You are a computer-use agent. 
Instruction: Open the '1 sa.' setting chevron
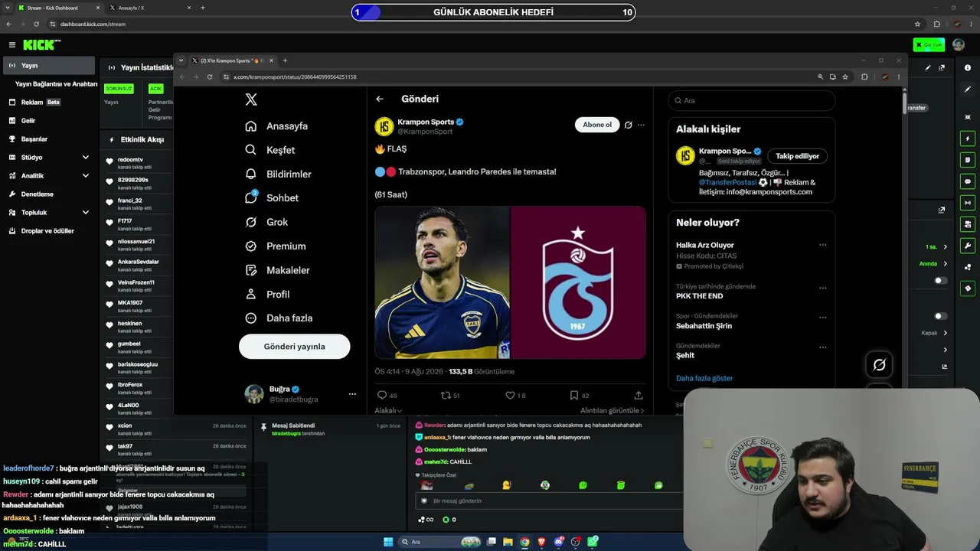946,247
